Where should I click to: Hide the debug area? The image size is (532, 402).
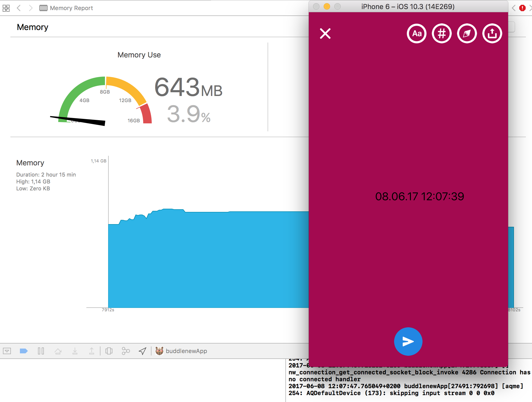tap(7, 351)
